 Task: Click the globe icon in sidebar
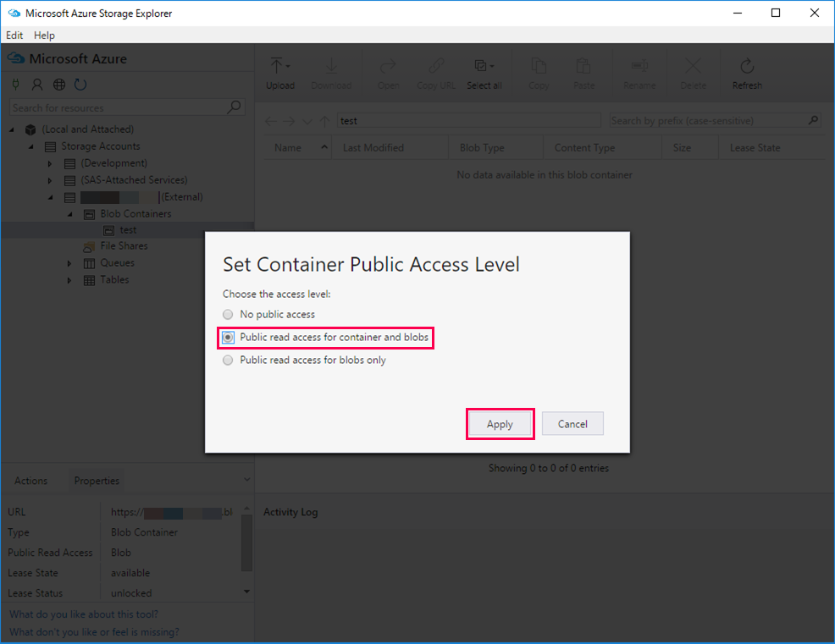pyautogui.click(x=59, y=84)
